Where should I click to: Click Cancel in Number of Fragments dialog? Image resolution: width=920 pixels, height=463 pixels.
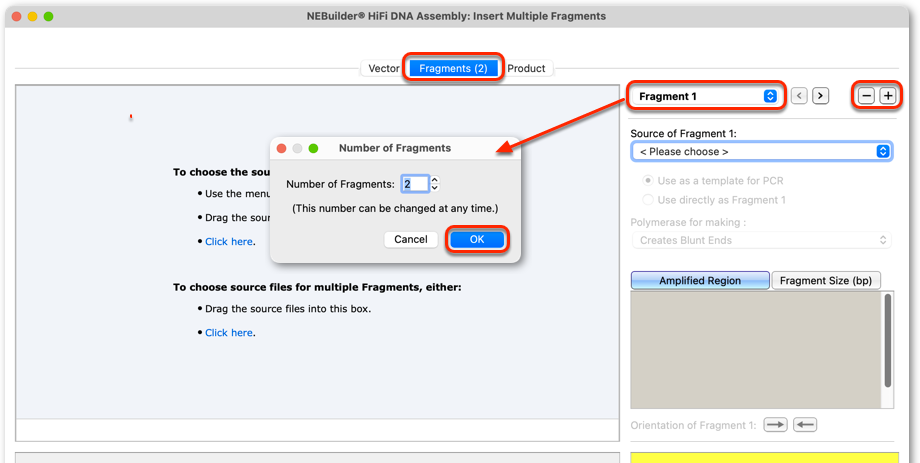tap(411, 239)
